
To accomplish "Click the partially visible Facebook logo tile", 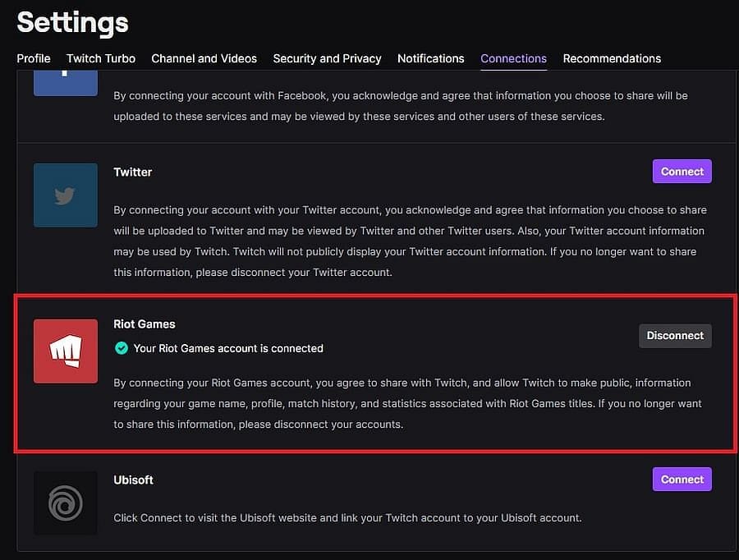I will point(66,83).
